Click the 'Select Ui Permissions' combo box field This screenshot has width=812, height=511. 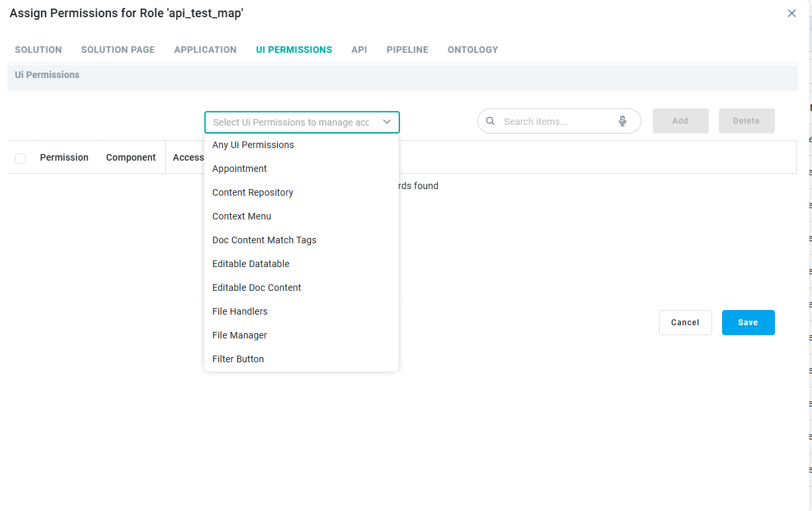[302, 122]
